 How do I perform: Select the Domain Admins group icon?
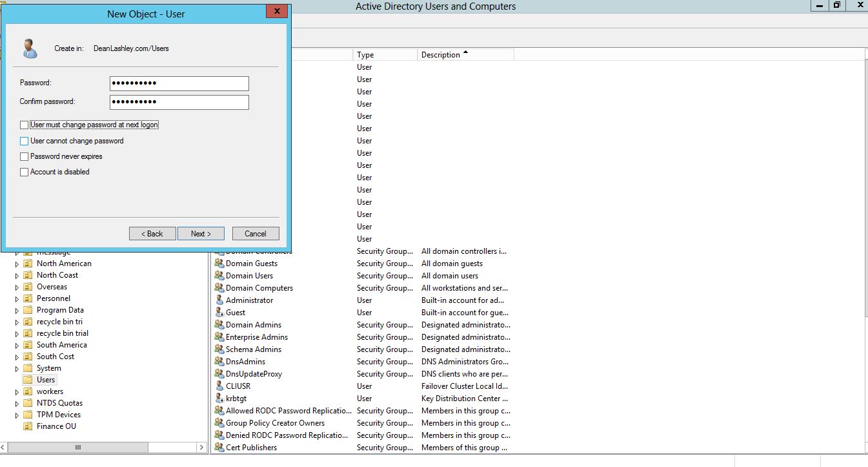219,325
